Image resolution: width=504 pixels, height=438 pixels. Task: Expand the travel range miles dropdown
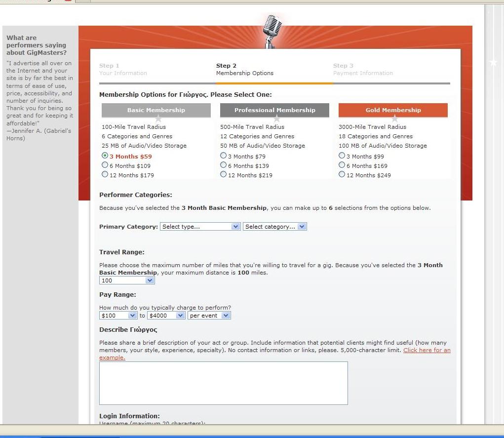tap(127, 280)
